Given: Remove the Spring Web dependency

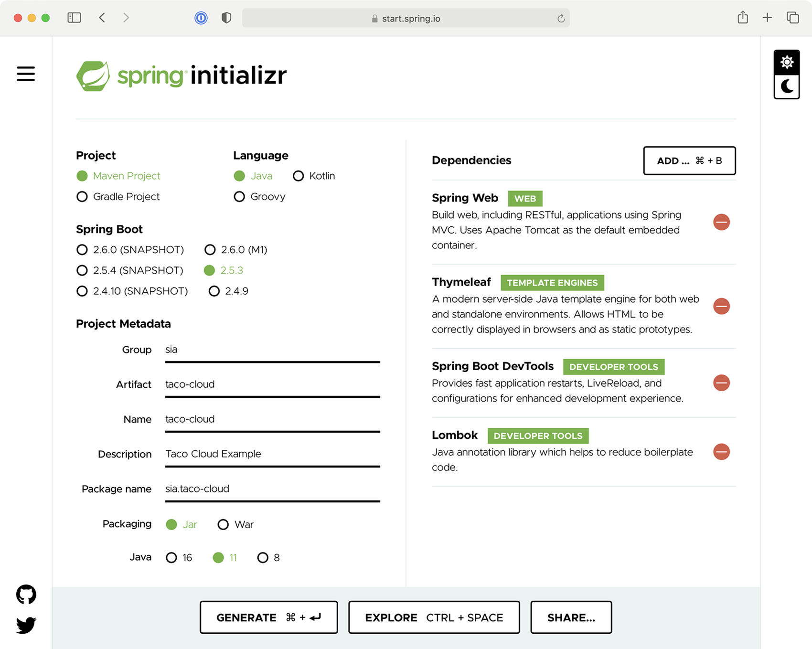Looking at the screenshot, I should click(x=721, y=222).
